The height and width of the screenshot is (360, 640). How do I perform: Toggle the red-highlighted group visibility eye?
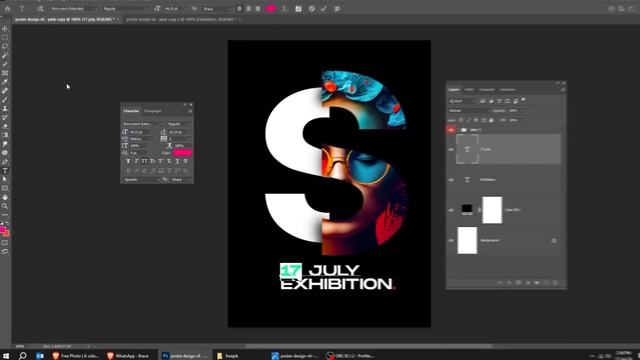tap(451, 130)
